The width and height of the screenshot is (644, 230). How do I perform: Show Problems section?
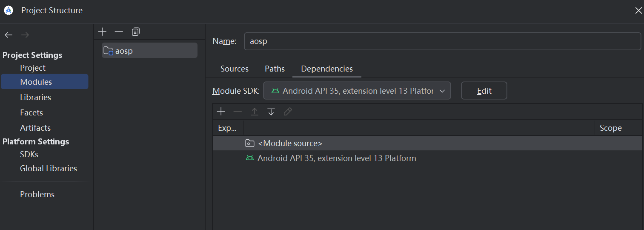pyautogui.click(x=37, y=194)
